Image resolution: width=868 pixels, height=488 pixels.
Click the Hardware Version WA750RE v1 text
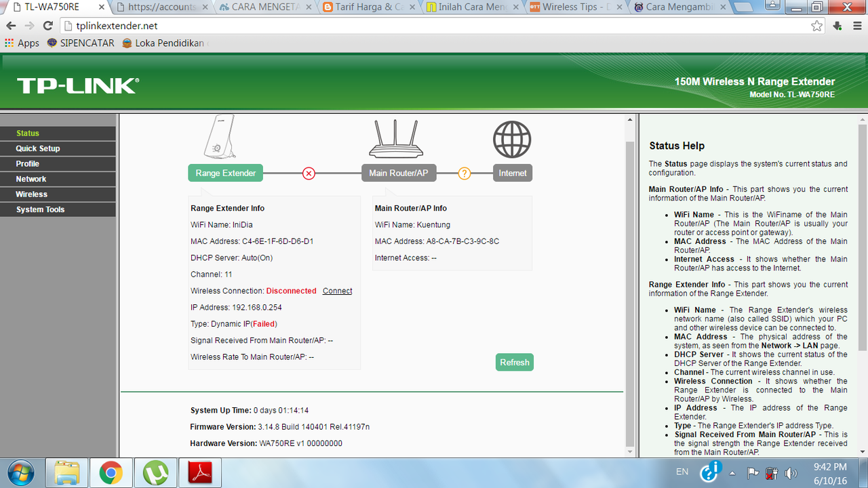[x=266, y=443]
